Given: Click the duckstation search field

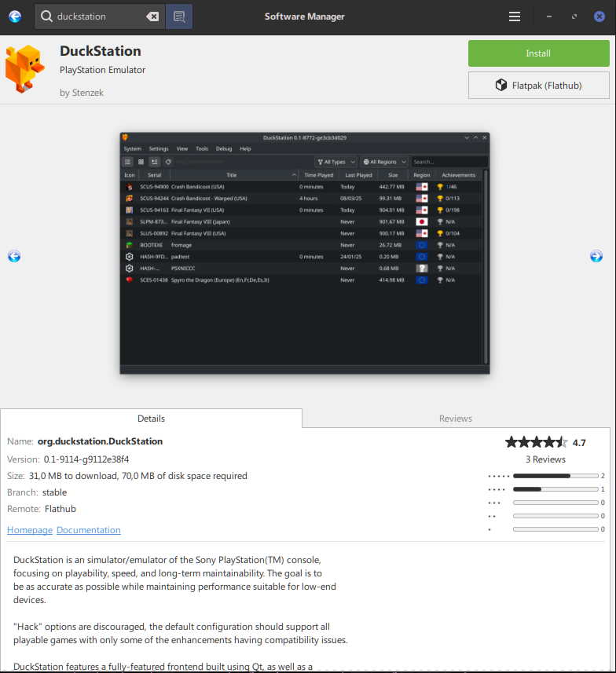Looking at the screenshot, I should (100, 16).
